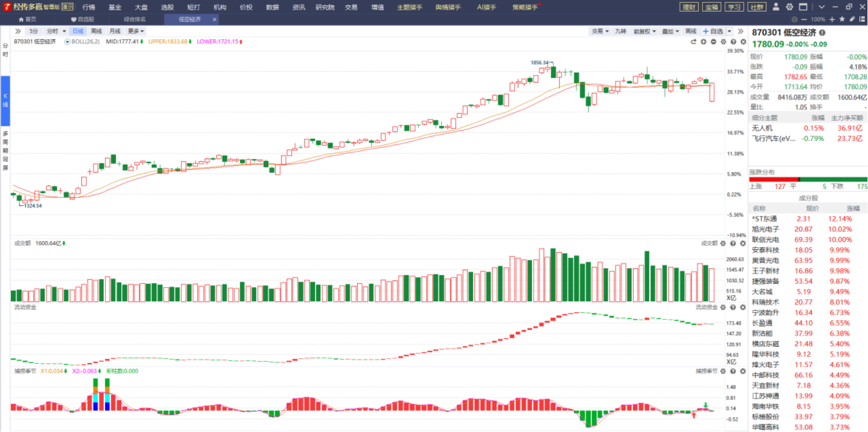Switch to the 综合排名 tab

135,19
